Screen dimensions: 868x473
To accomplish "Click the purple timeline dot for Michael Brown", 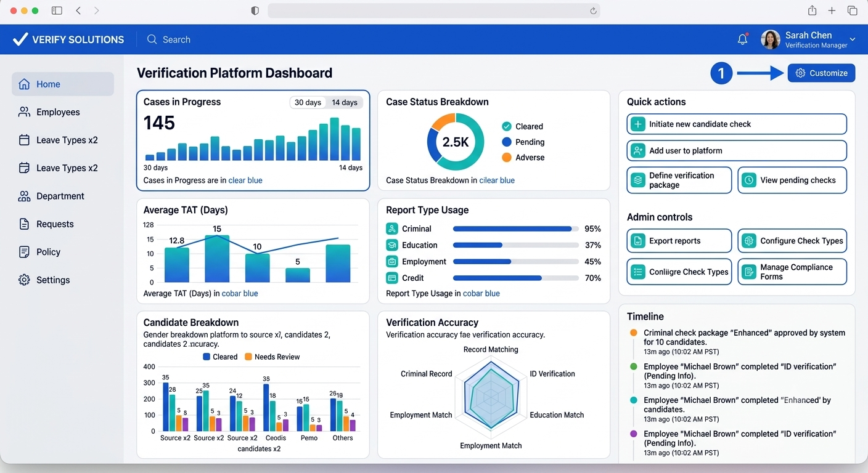I will (x=634, y=434).
